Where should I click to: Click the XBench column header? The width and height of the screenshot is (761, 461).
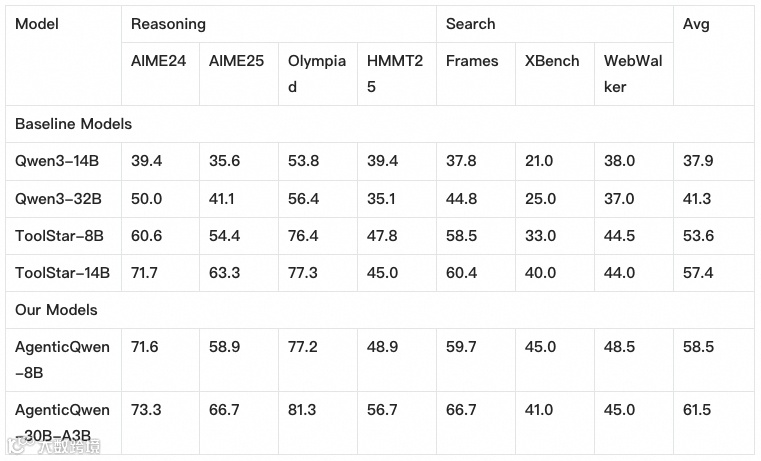point(552,61)
